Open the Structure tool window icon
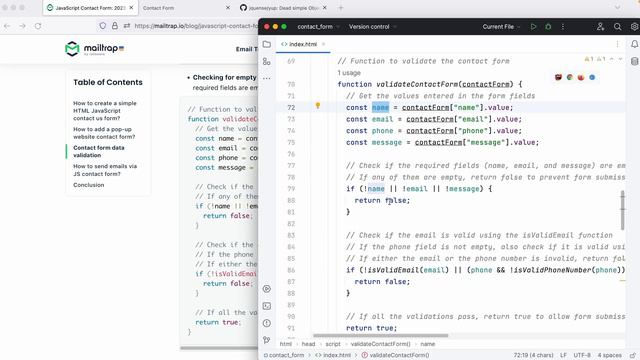This screenshot has height=360, width=640. (x=267, y=62)
